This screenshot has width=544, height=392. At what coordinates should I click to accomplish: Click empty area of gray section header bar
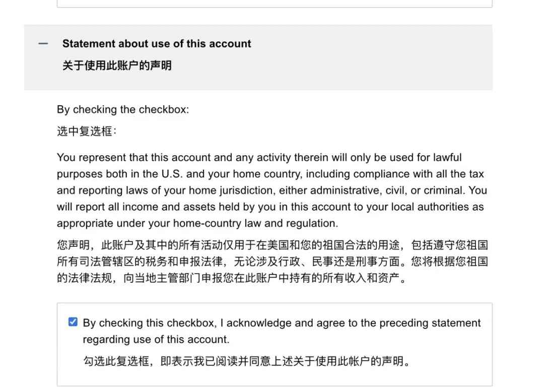[x=371, y=57]
